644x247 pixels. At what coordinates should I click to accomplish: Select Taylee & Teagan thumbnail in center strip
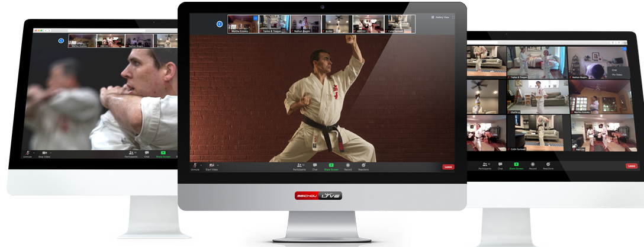pyautogui.click(x=275, y=24)
